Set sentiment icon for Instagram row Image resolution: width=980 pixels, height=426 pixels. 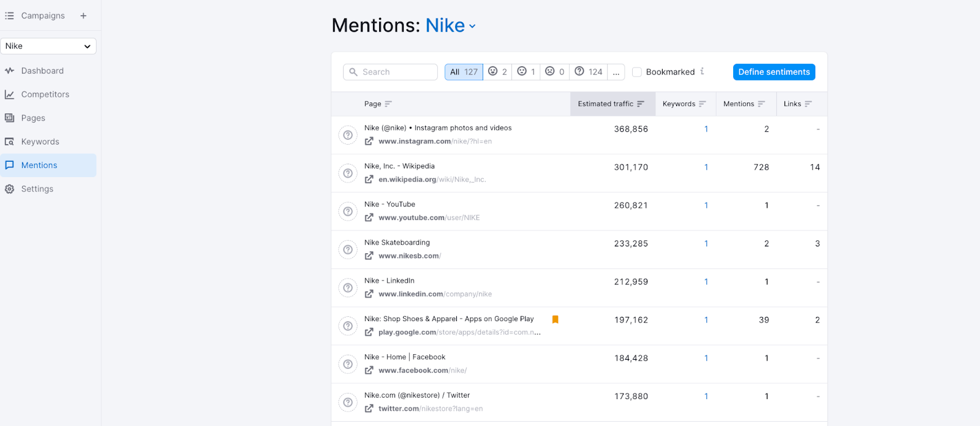[x=348, y=135]
